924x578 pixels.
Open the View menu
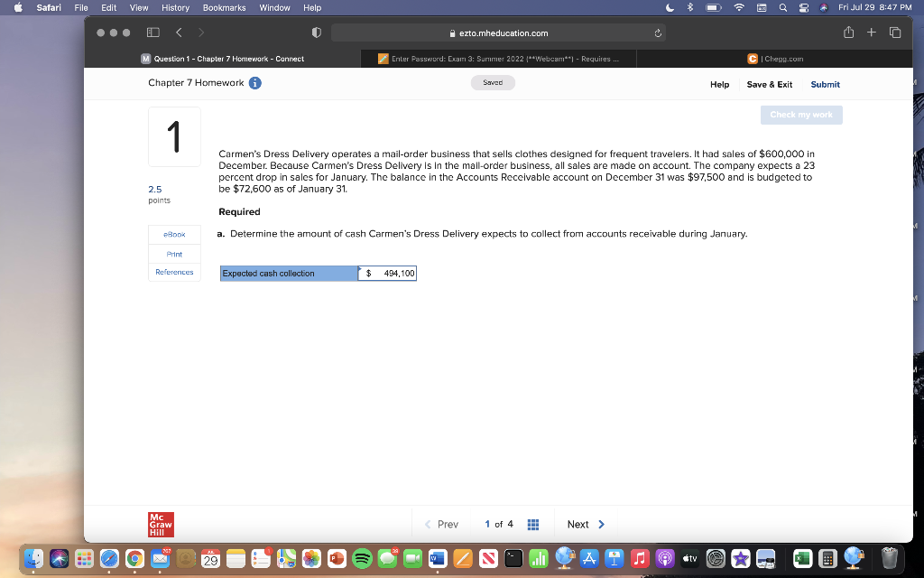pyautogui.click(x=138, y=7)
